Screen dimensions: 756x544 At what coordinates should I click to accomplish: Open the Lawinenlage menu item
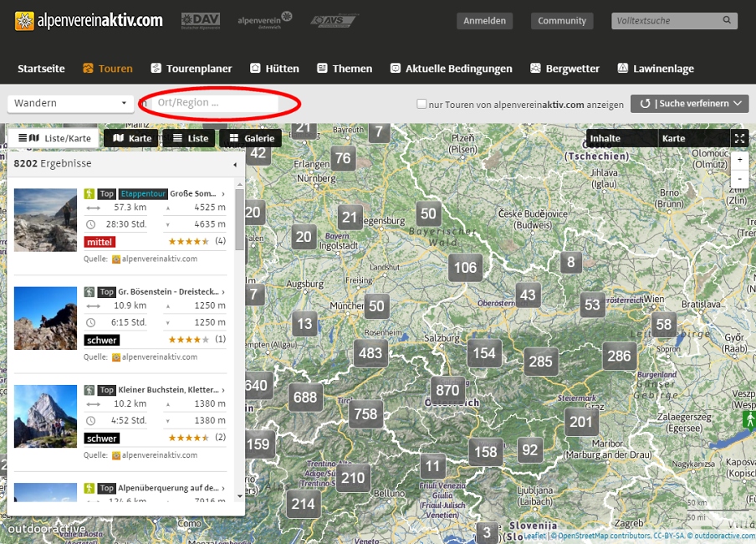tap(656, 69)
